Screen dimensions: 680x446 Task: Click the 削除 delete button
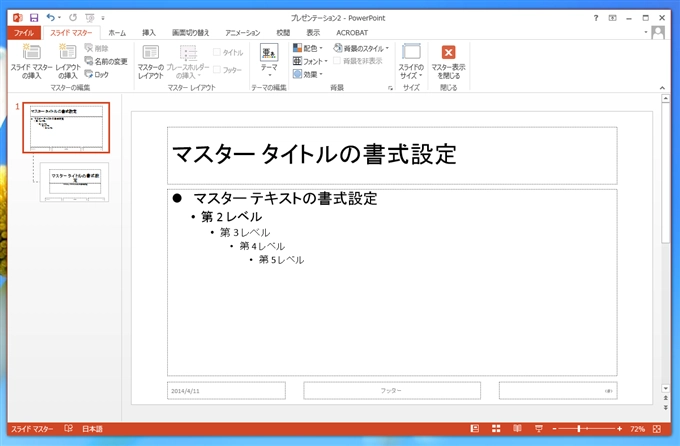(x=97, y=48)
